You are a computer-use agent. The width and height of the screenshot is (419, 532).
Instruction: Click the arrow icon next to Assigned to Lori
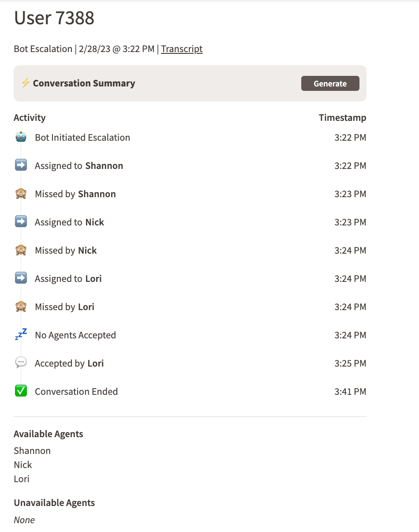[21, 279]
